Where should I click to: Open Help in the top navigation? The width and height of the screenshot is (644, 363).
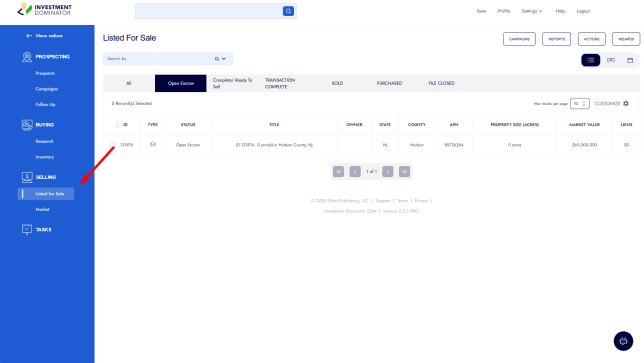tap(560, 11)
